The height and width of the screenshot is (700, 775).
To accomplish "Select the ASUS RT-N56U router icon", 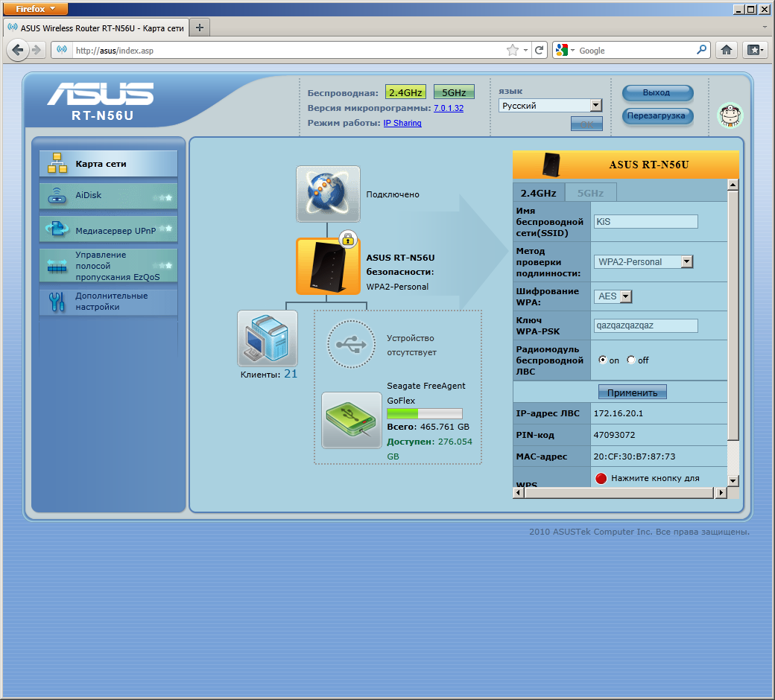I will coord(328,267).
